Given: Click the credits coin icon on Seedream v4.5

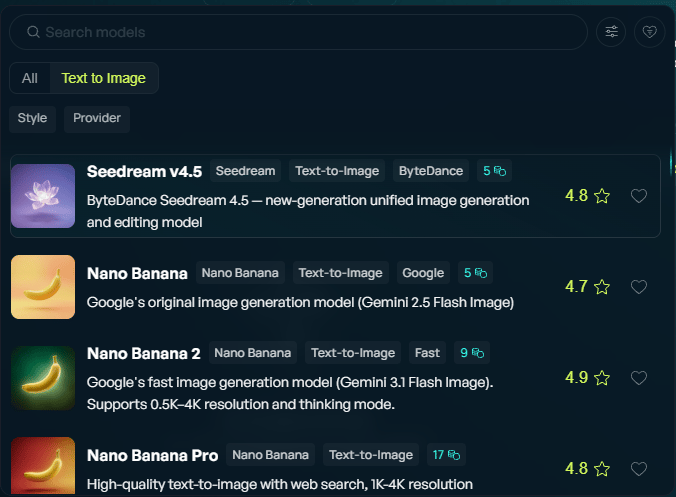Looking at the screenshot, I should pos(500,171).
